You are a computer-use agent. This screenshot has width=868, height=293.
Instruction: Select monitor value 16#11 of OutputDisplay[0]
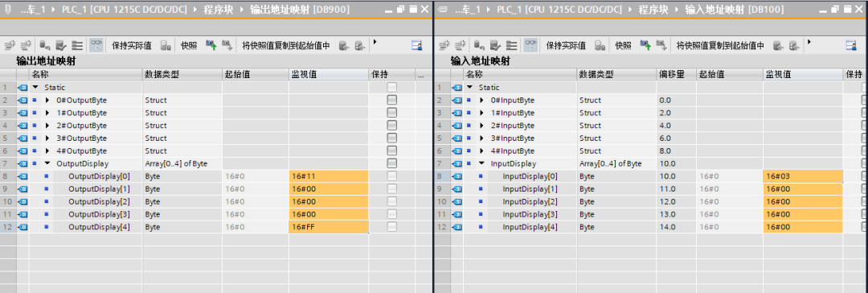click(x=328, y=176)
